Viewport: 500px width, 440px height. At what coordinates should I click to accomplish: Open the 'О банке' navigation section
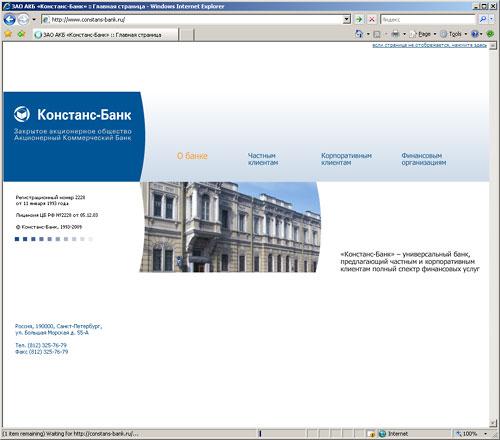[x=192, y=156]
